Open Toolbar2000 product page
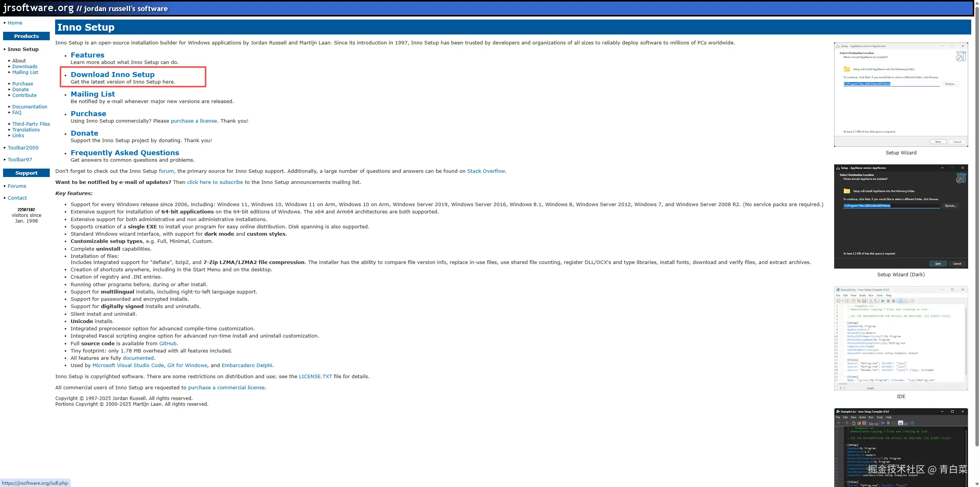This screenshot has width=980, height=487. click(x=23, y=148)
